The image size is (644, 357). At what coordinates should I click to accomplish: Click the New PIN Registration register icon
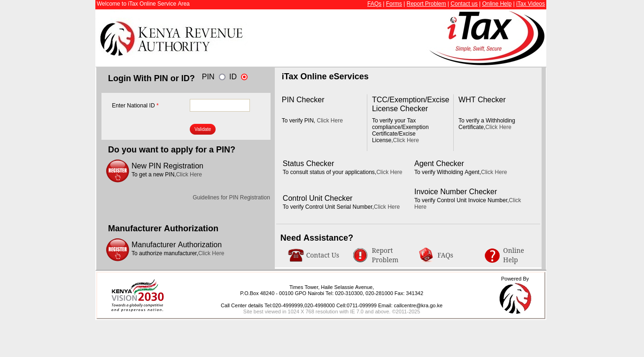[x=117, y=171]
